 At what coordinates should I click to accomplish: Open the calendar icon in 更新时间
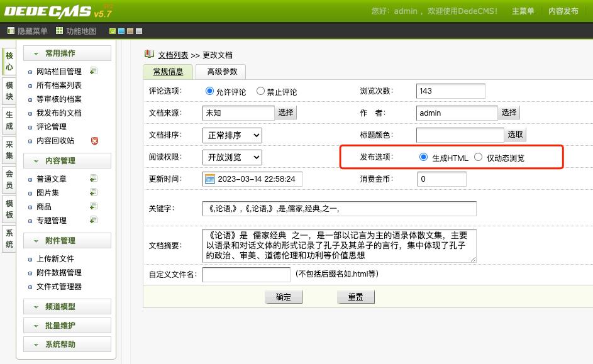pos(210,179)
